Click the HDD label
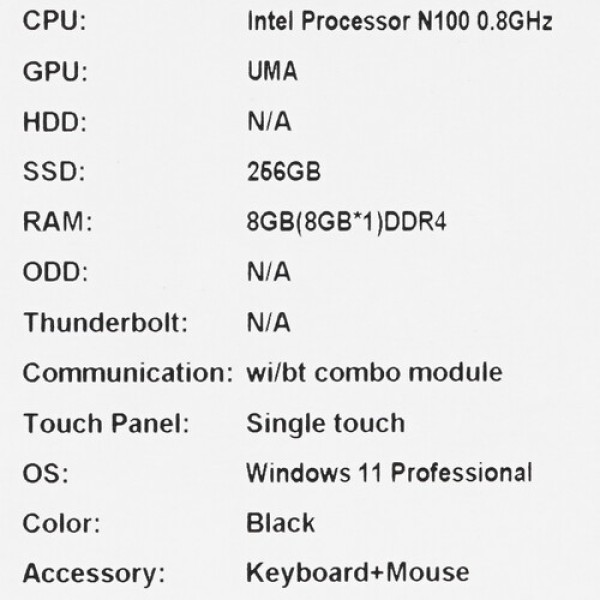 [55, 122]
